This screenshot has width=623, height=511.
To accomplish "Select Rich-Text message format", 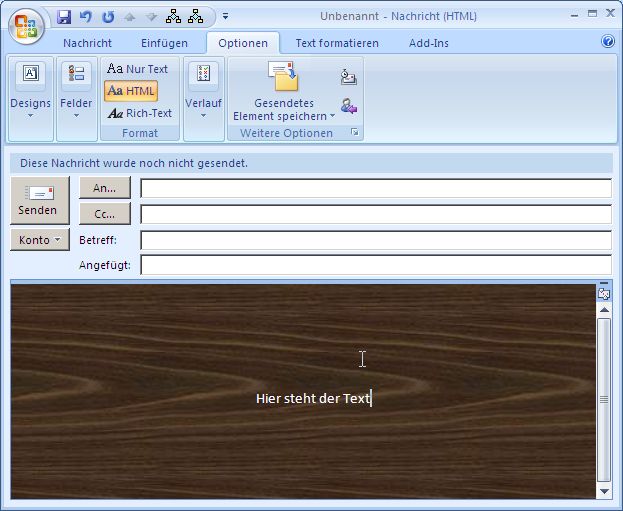I will [139, 113].
